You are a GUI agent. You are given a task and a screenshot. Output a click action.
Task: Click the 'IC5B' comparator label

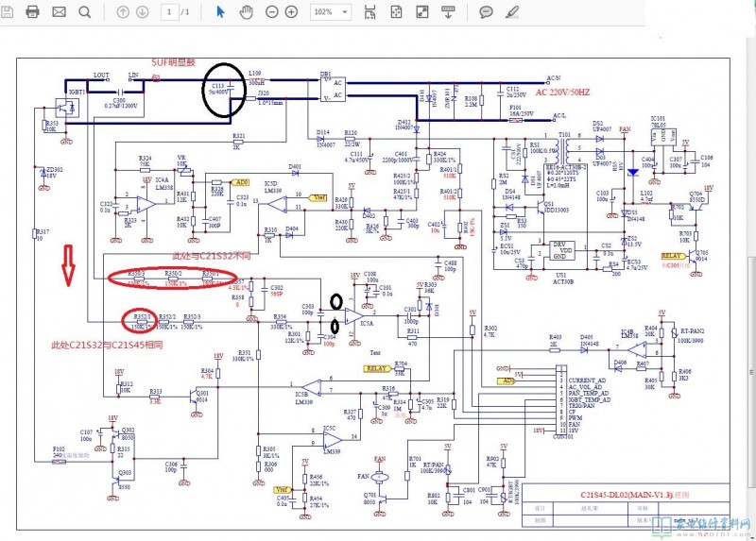pyautogui.click(x=301, y=395)
